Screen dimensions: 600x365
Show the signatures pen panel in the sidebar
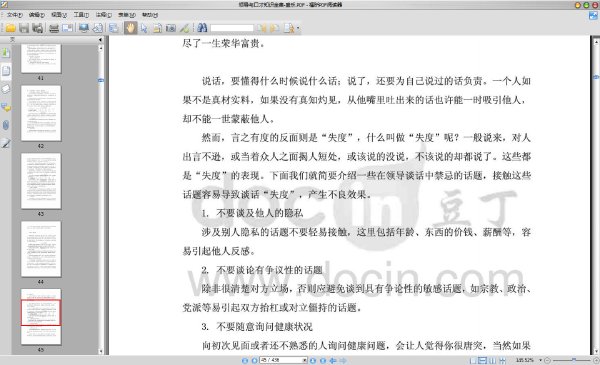[5, 143]
